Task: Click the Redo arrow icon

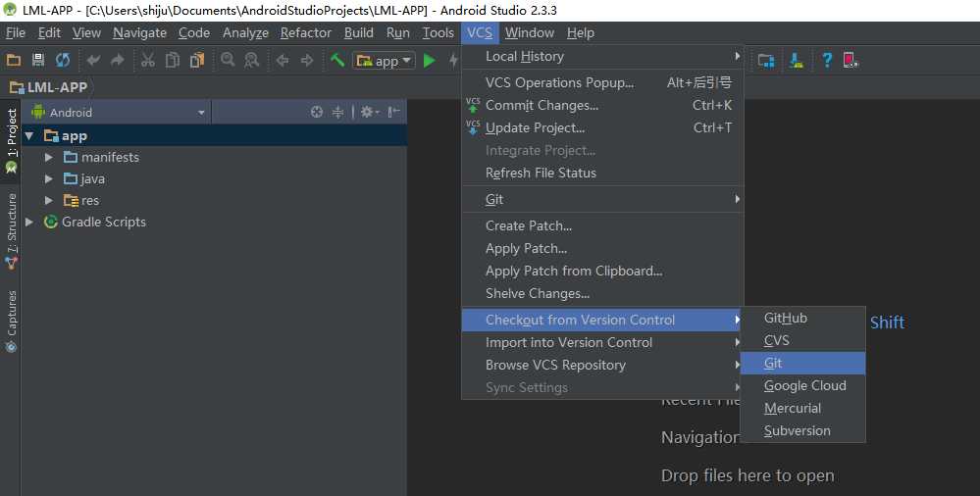Action: pos(118,60)
